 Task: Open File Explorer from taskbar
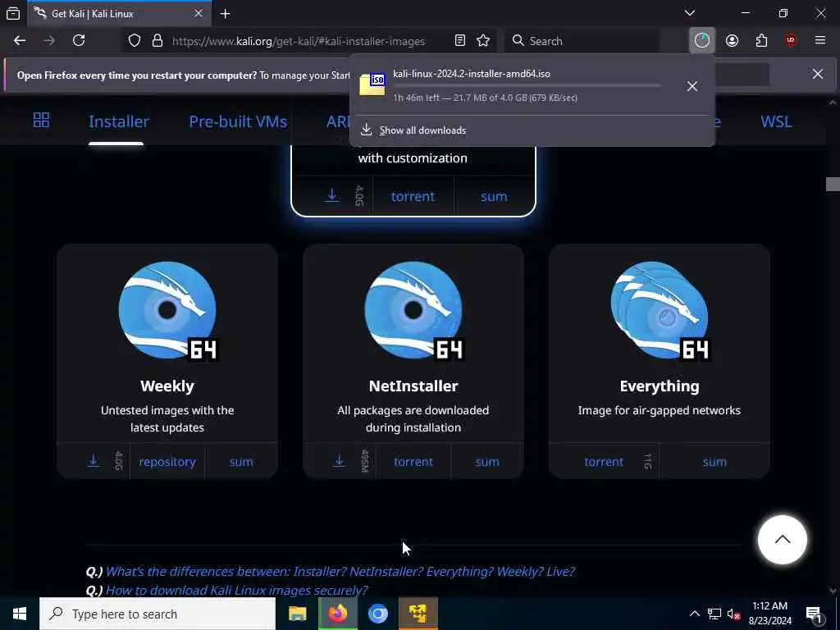[297, 614]
